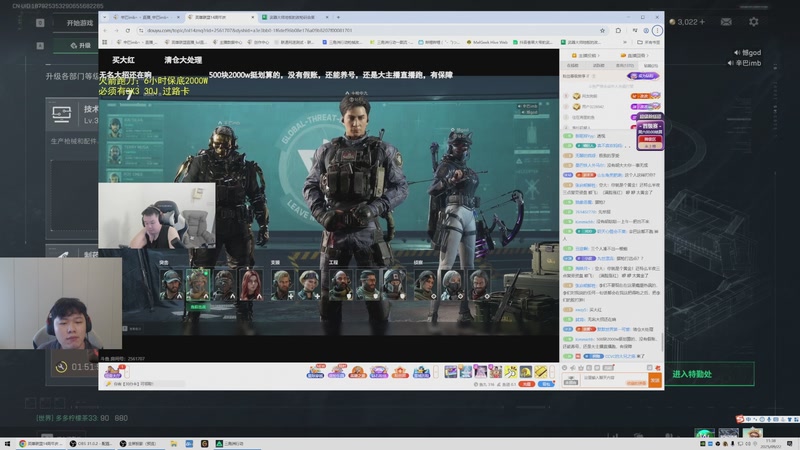Open File Explorer from the taskbar
Image resolution: width=800 pixels, height=450 pixels.
tap(173, 444)
